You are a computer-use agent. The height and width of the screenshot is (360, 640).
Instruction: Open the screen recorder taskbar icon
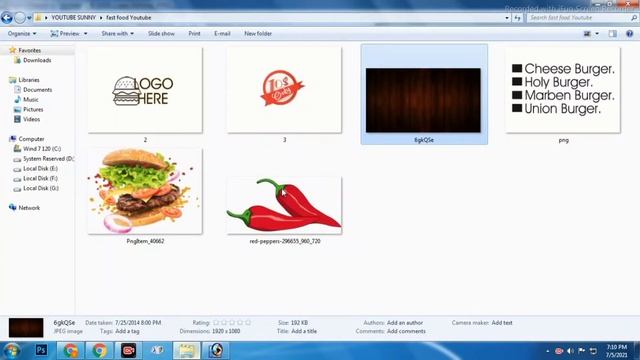pyautogui.click(x=128, y=350)
